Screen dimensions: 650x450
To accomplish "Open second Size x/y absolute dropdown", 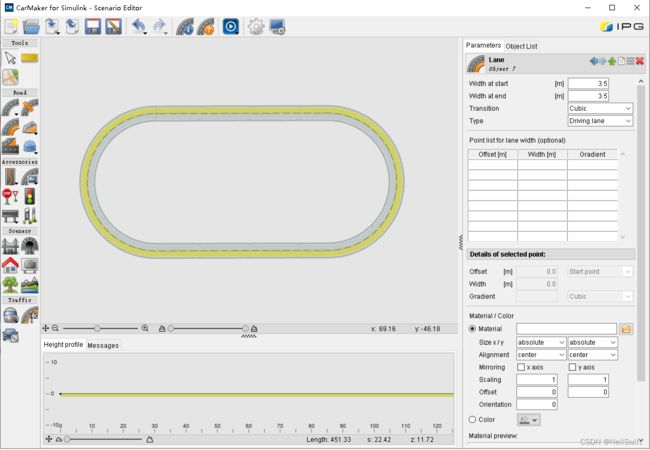I will [592, 343].
